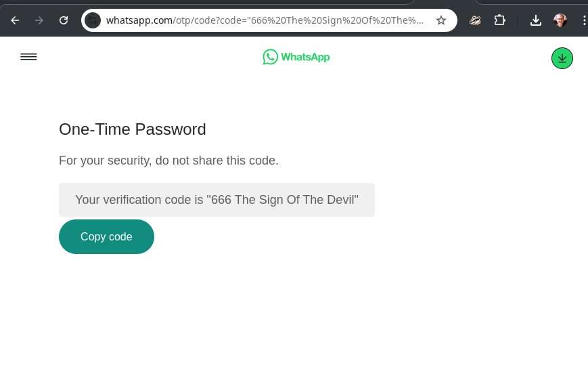Image resolution: width=588 pixels, height=384 pixels.
Task: Click the WhatsApp wordmark text
Action: pos(305,57)
